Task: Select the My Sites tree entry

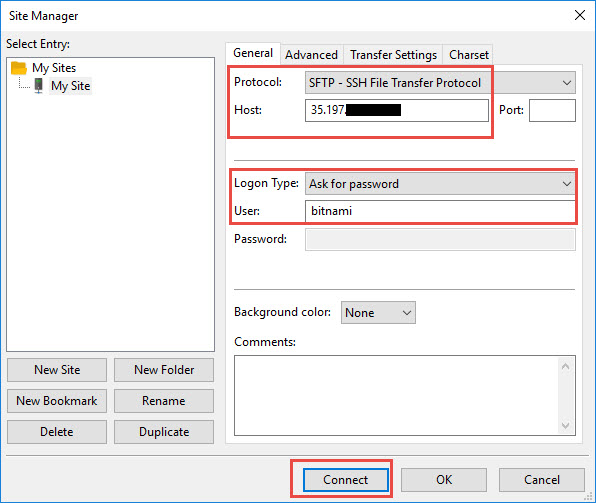Action: pyautogui.click(x=54, y=68)
